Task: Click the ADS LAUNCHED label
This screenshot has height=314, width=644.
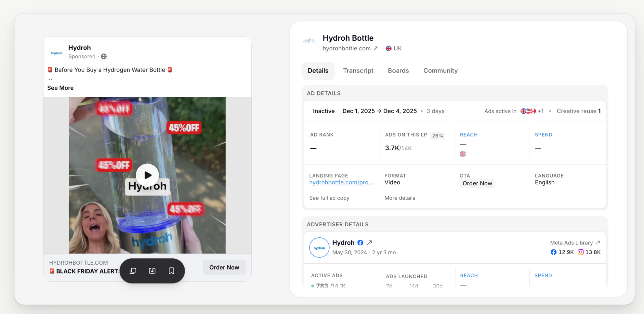Action: [x=407, y=276]
